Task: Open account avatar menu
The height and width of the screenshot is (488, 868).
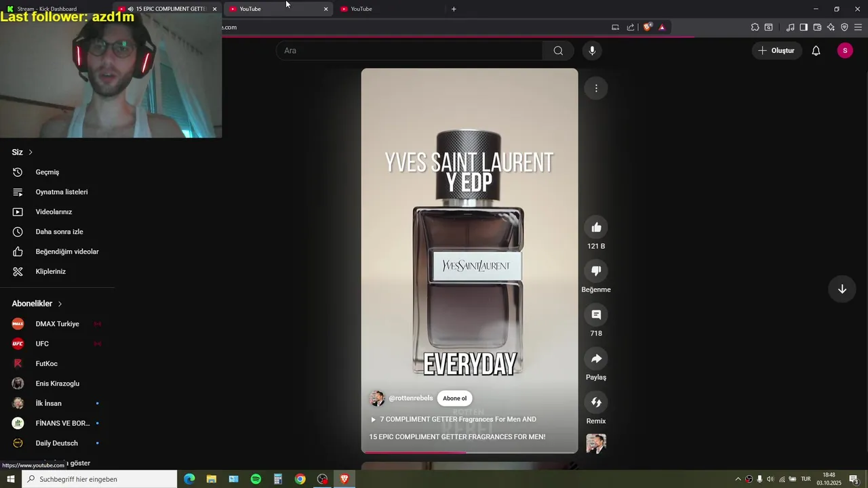Action: point(845,51)
